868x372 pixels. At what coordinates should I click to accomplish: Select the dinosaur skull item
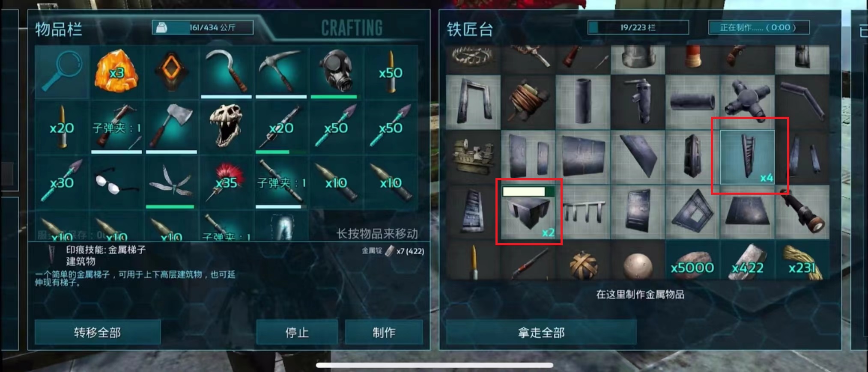226,128
